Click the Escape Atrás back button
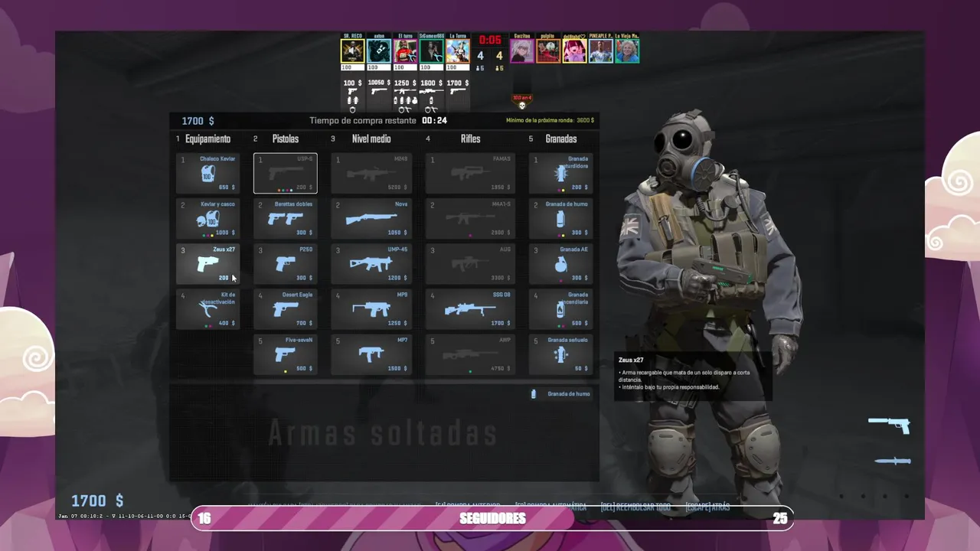Image resolution: width=980 pixels, height=551 pixels. pos(708,507)
